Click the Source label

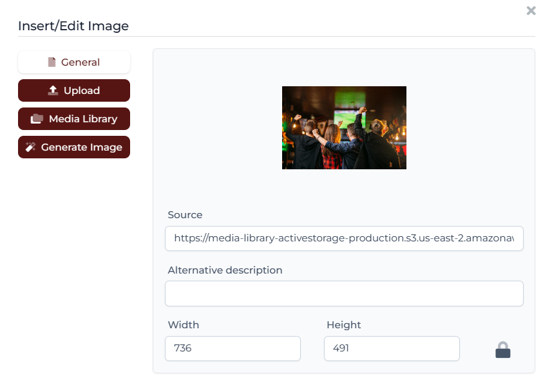pos(185,215)
